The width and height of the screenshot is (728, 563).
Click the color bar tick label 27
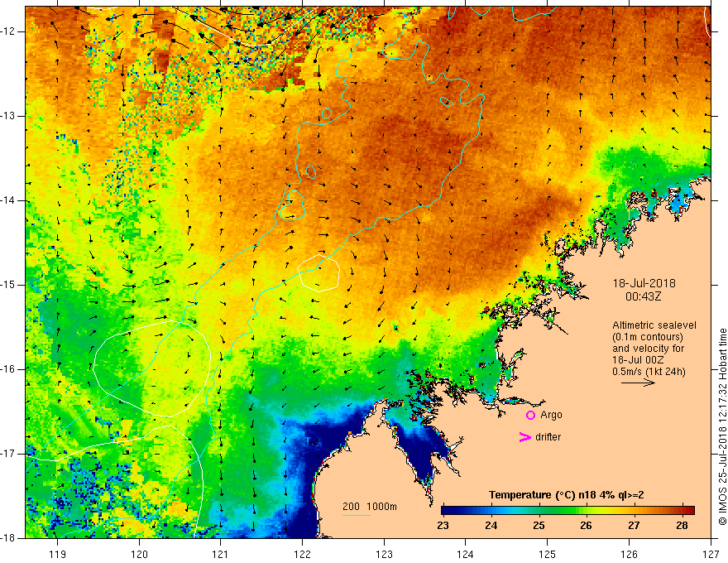pos(634,526)
